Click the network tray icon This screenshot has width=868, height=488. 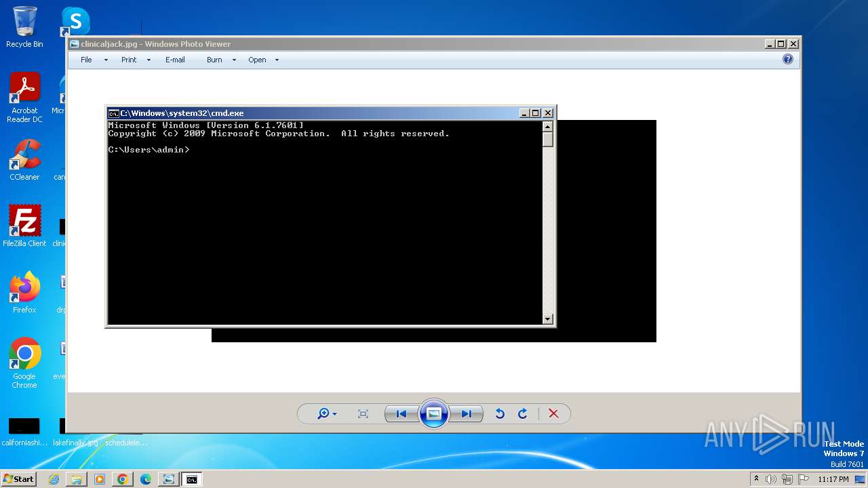[787, 479]
